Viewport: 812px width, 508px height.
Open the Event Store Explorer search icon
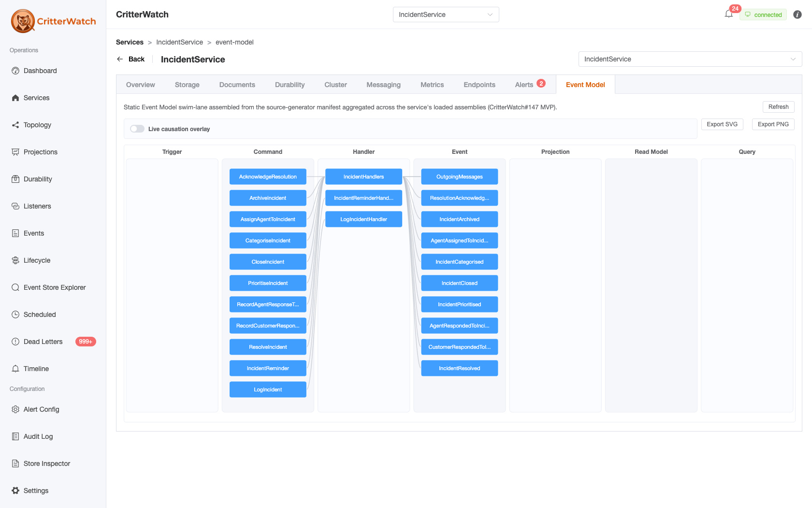tap(15, 287)
